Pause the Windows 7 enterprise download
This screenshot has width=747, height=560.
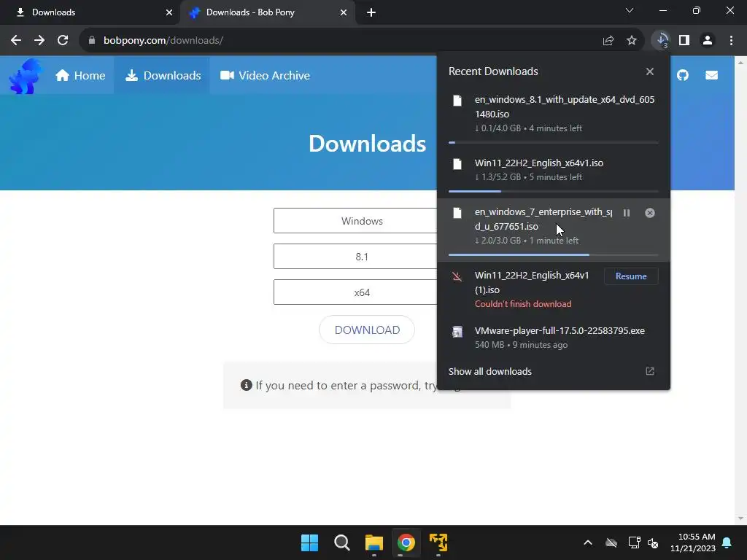(627, 213)
